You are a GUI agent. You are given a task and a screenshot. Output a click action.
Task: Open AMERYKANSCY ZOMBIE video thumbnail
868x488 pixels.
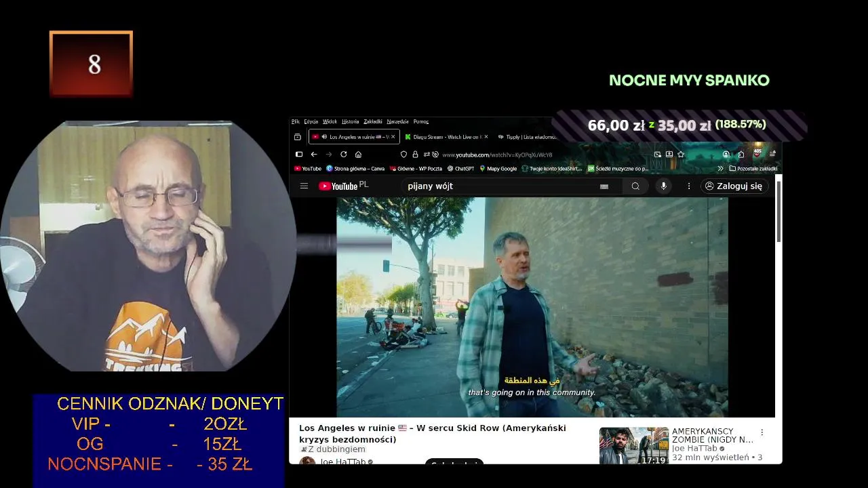point(634,445)
